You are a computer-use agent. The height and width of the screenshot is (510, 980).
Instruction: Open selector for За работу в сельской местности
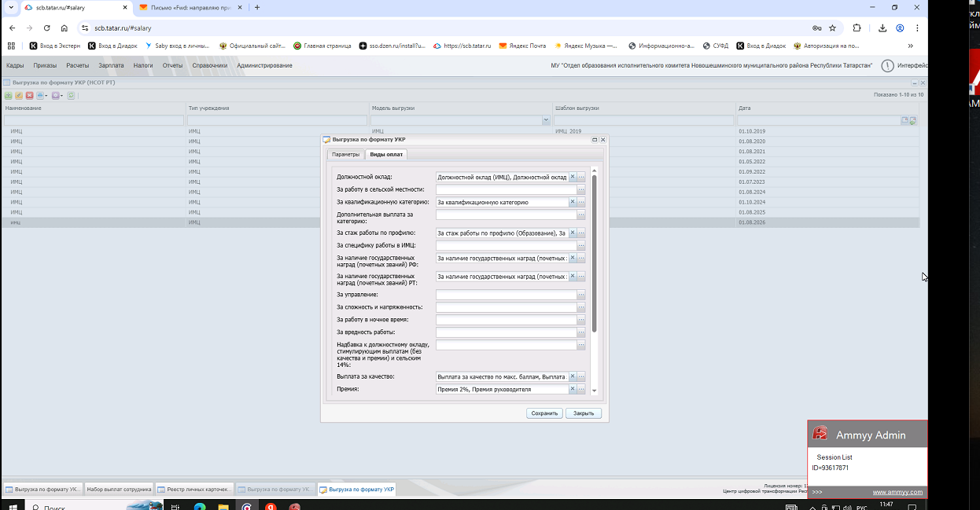click(581, 189)
